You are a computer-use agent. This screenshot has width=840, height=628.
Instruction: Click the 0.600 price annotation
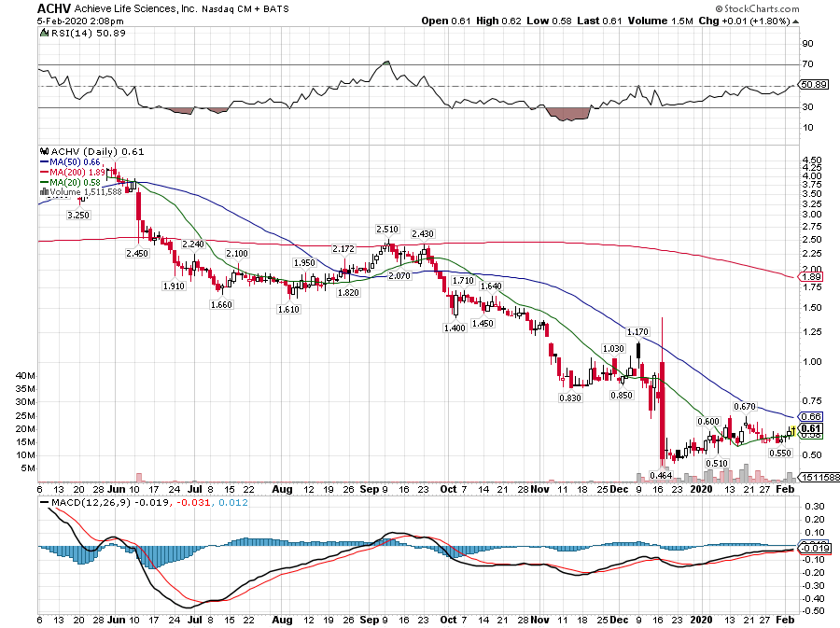(x=708, y=422)
